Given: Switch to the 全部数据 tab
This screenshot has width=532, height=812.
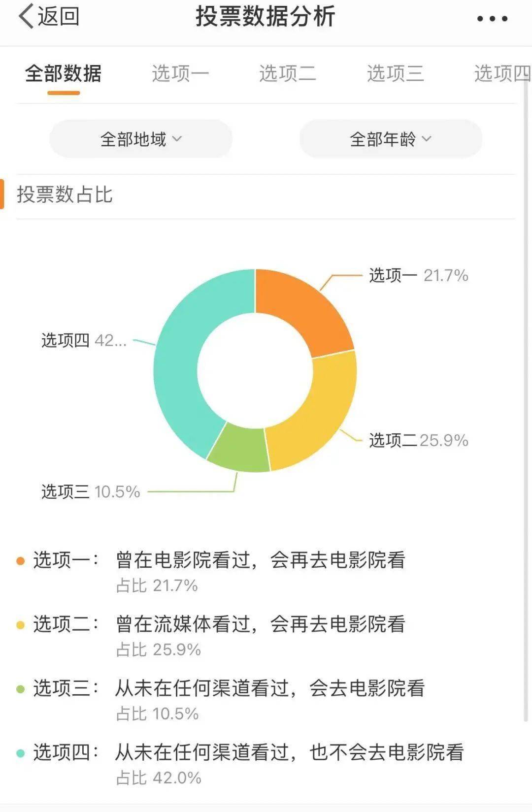Looking at the screenshot, I should 63,74.
